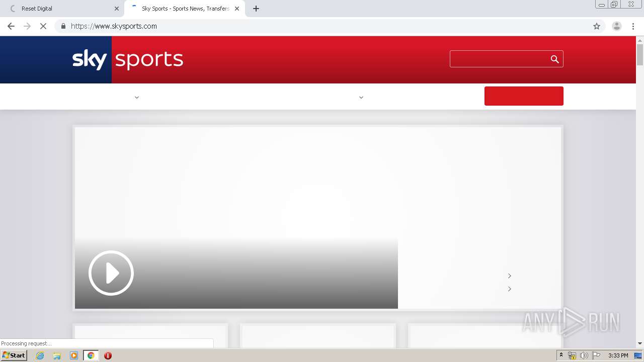
Task: Click the show desktop button
Action: click(x=638, y=355)
